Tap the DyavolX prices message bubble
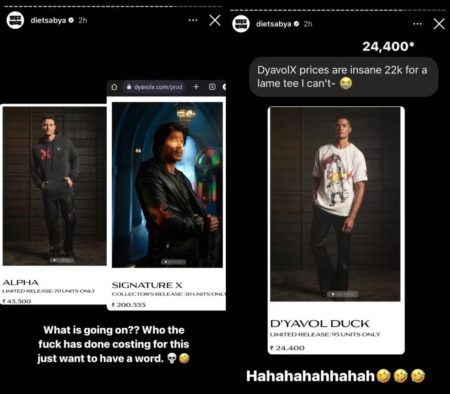Viewport: 450px width, 394px height. coord(344,77)
